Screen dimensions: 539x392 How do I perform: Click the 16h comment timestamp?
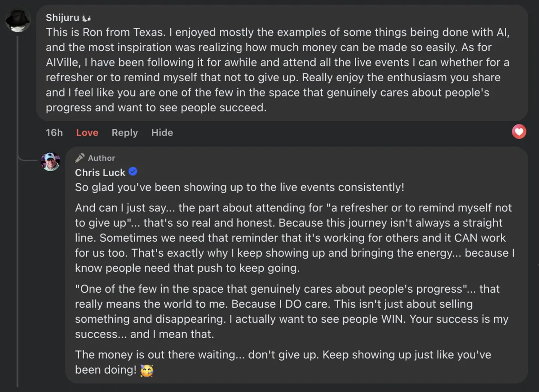(x=54, y=132)
